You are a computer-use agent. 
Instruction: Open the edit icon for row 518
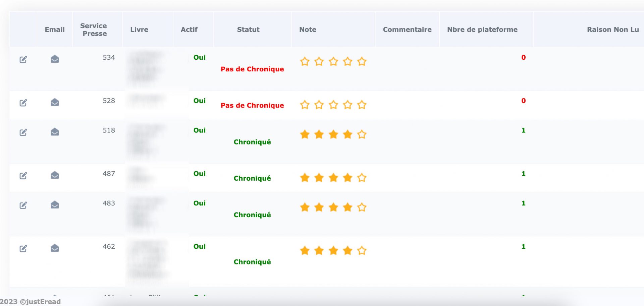pyautogui.click(x=23, y=132)
